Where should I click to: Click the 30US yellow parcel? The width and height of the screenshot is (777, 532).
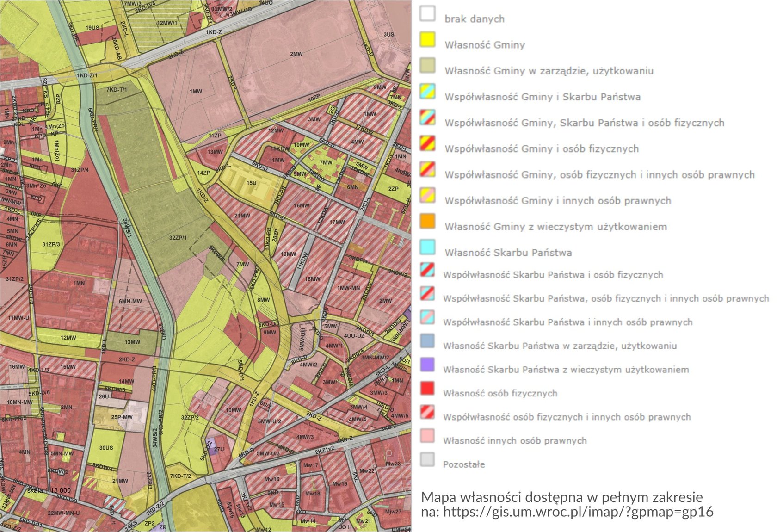click(x=106, y=447)
